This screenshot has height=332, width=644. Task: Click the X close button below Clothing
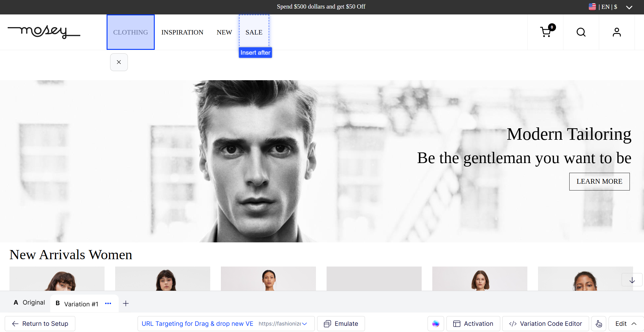(x=119, y=62)
